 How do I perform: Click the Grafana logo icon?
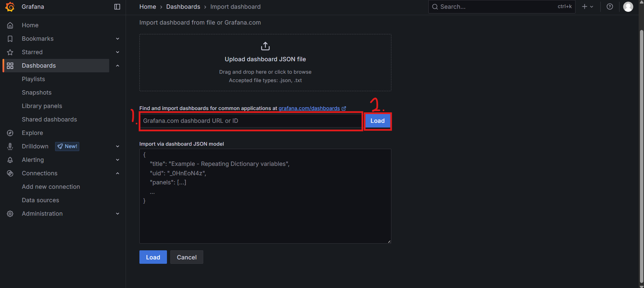pos(10,7)
